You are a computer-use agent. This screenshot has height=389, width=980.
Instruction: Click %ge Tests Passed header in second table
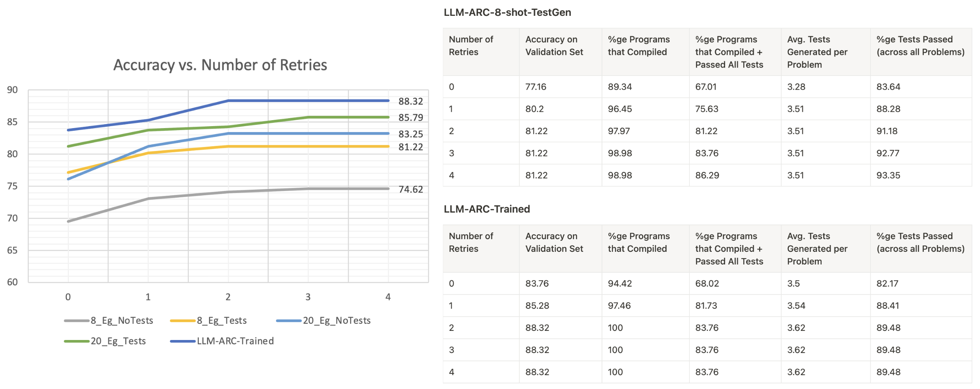pos(920,242)
